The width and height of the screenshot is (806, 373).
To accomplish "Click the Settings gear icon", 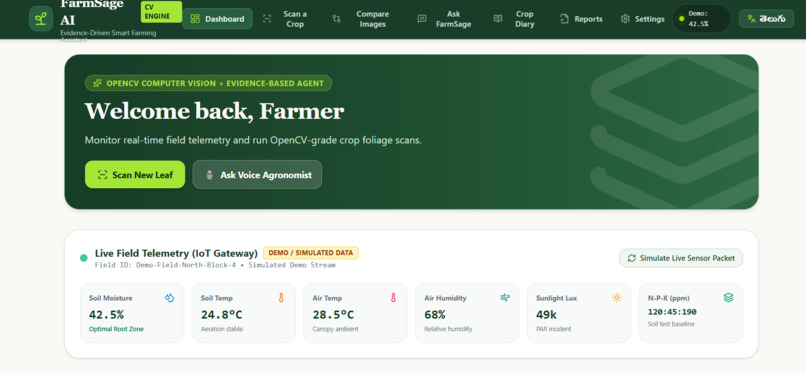I will tap(625, 19).
